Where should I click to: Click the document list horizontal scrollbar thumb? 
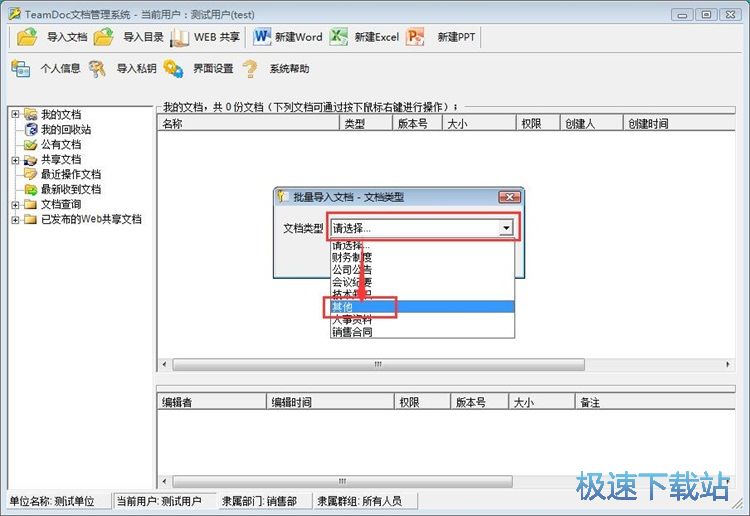coord(378,364)
